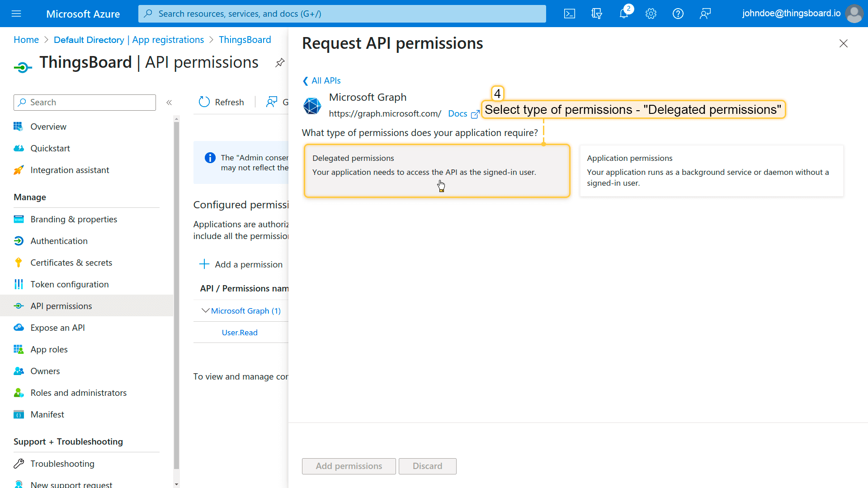Select Delegated permissions option
Viewport: 868px width, 488px height.
coord(437,171)
